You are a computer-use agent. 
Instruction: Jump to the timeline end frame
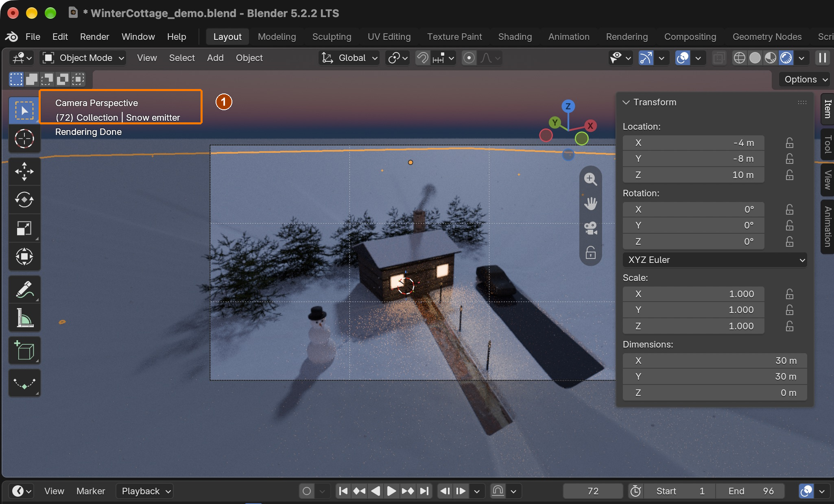pos(424,491)
